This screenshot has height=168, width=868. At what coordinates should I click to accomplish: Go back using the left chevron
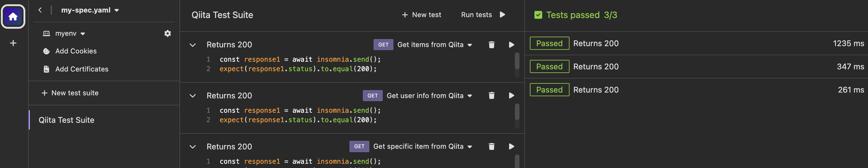pos(40,10)
